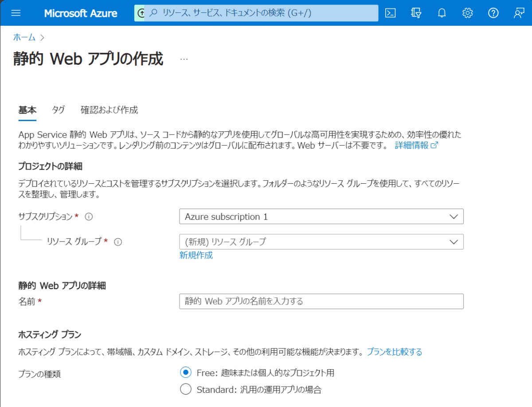Select the Standard plan radio button
Screen dimensions: 532x407
186,390
